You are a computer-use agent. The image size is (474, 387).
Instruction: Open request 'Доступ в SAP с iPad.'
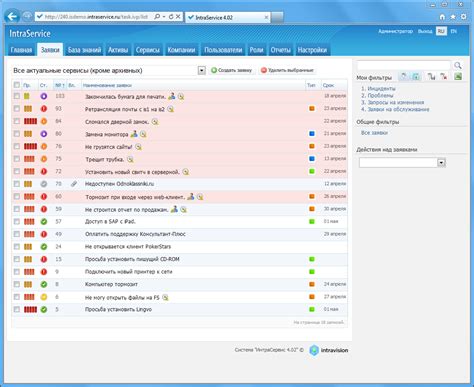coord(110,222)
